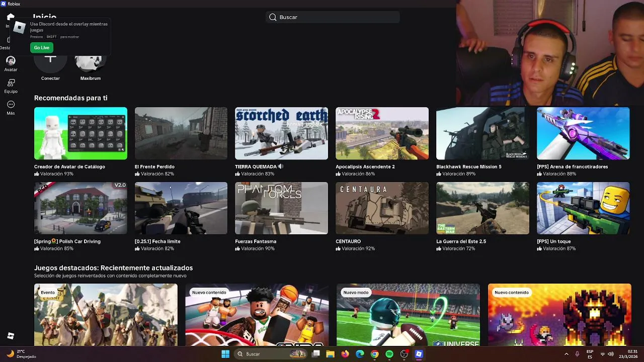Launch Firefox from the taskbar
644x362 pixels.
[345, 354]
